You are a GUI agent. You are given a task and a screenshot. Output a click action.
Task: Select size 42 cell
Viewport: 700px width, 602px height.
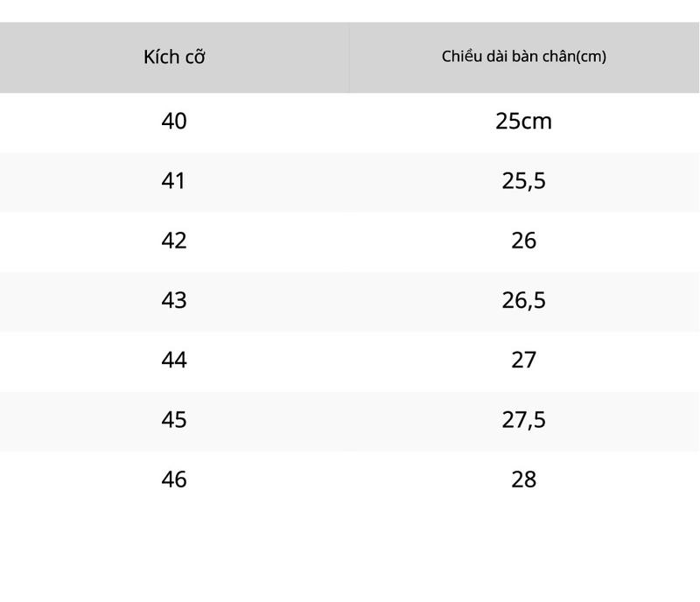pyautogui.click(x=174, y=241)
